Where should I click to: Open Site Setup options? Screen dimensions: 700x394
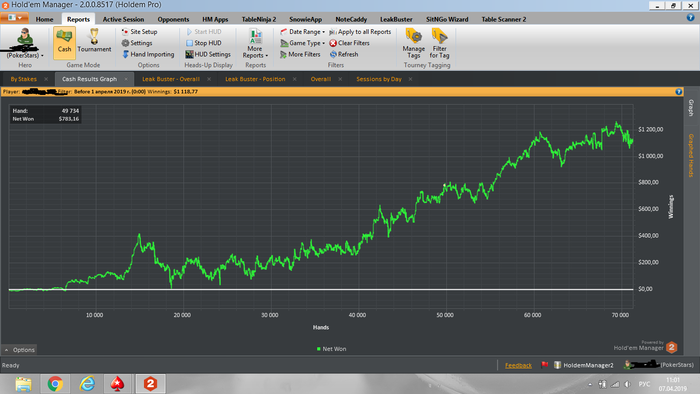click(x=139, y=32)
